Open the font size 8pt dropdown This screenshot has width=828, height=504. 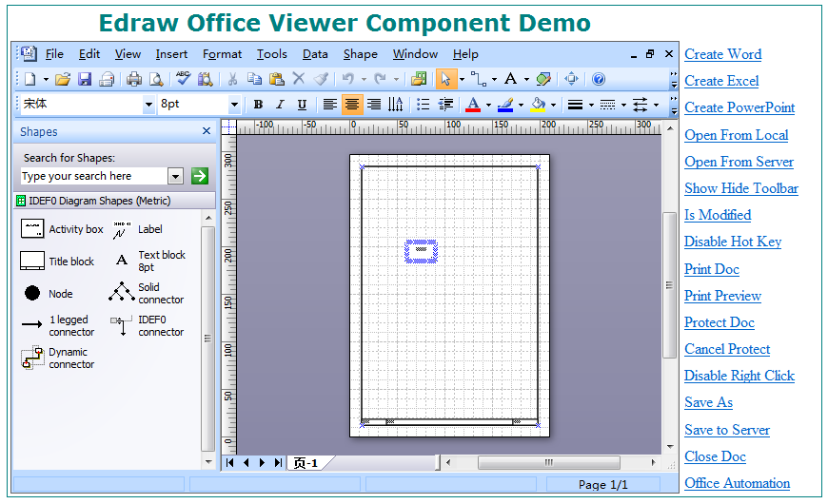[234, 105]
